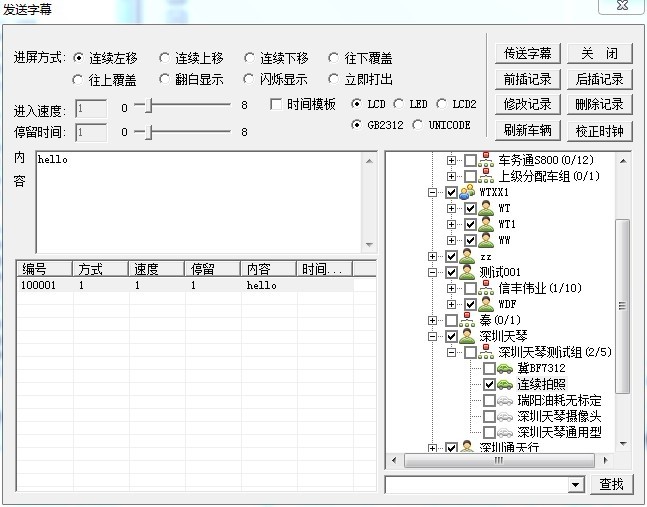Uncheck the 连续拍照 vehicle checkbox
The image size is (647, 507).
tap(489, 384)
